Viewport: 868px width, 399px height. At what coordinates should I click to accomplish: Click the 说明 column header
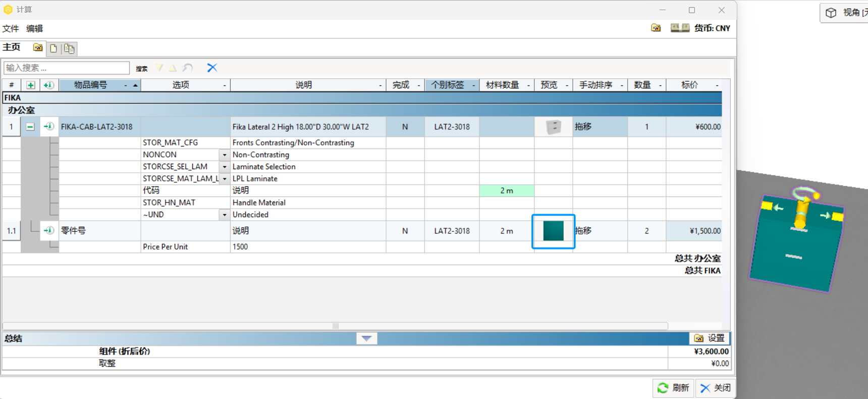pos(308,85)
